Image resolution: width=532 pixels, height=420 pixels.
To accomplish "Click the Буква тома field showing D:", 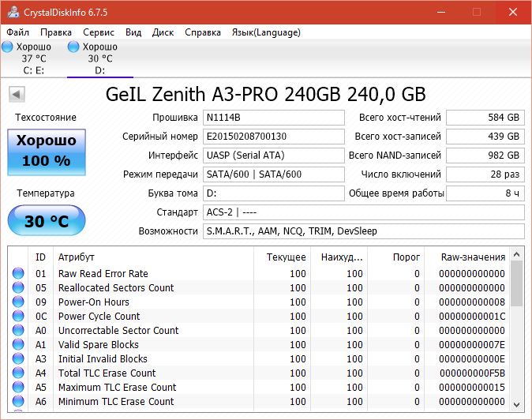I will (x=273, y=193).
